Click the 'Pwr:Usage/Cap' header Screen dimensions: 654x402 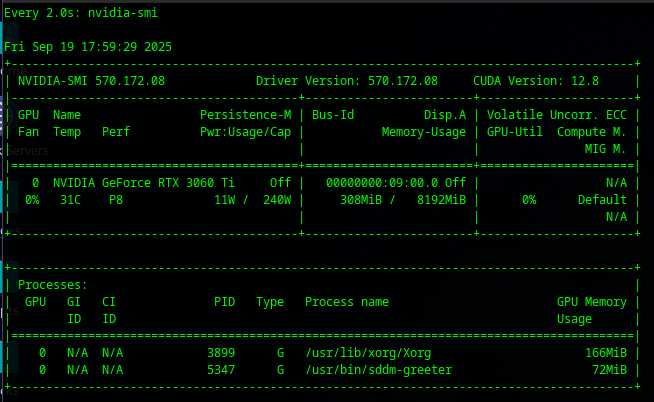pos(246,132)
